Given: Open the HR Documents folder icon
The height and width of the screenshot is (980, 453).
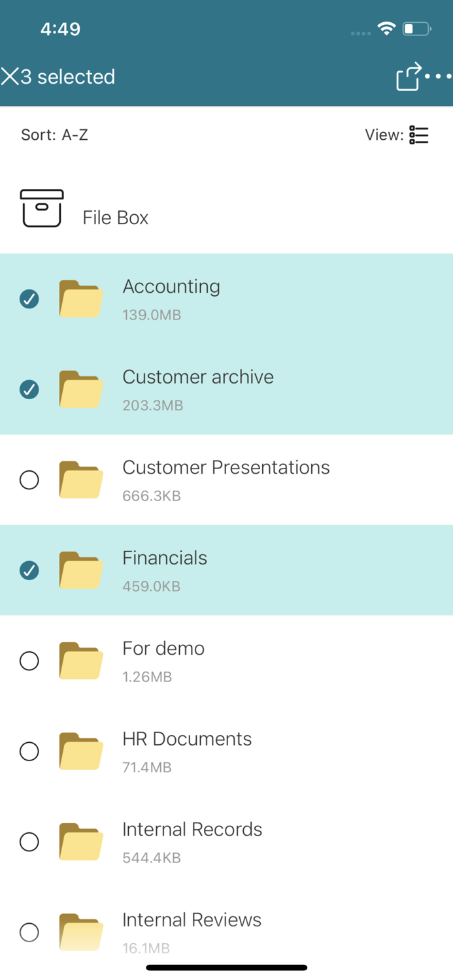Looking at the screenshot, I should (80, 751).
